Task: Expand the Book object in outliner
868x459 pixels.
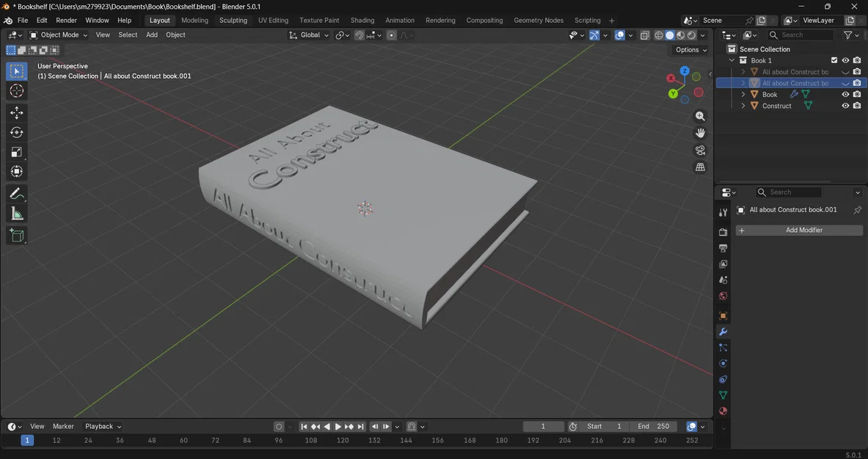Action: (743, 94)
